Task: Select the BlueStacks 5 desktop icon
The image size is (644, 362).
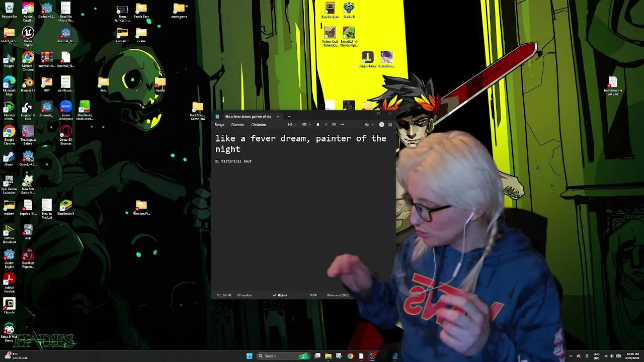Action: point(65,208)
